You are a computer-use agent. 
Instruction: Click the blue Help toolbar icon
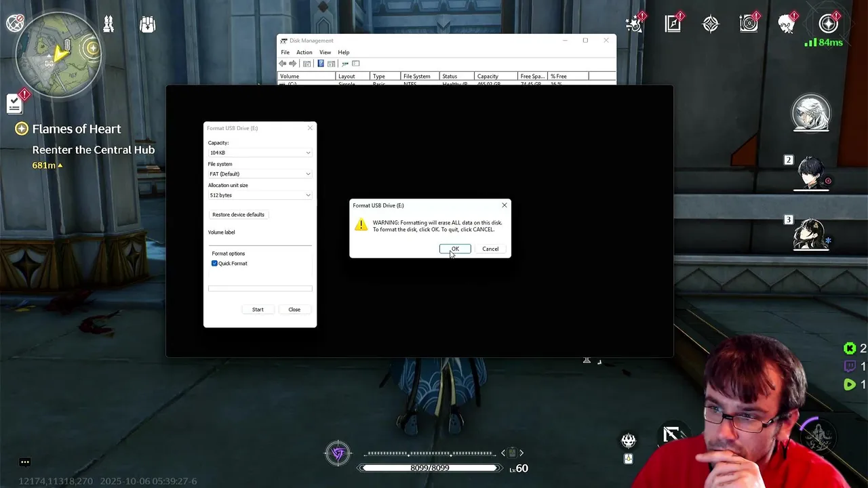[321, 64]
